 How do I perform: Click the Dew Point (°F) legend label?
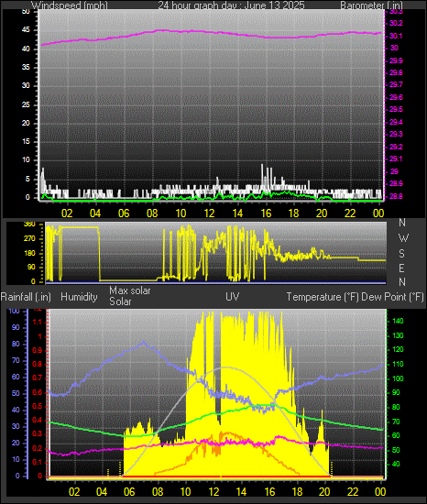click(x=392, y=297)
